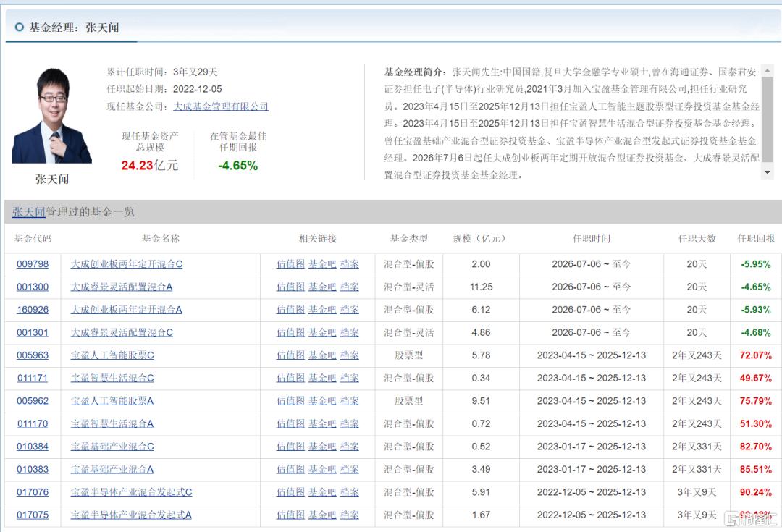Select total asset value 24.23亿元
The image size is (782, 532).
[150, 166]
